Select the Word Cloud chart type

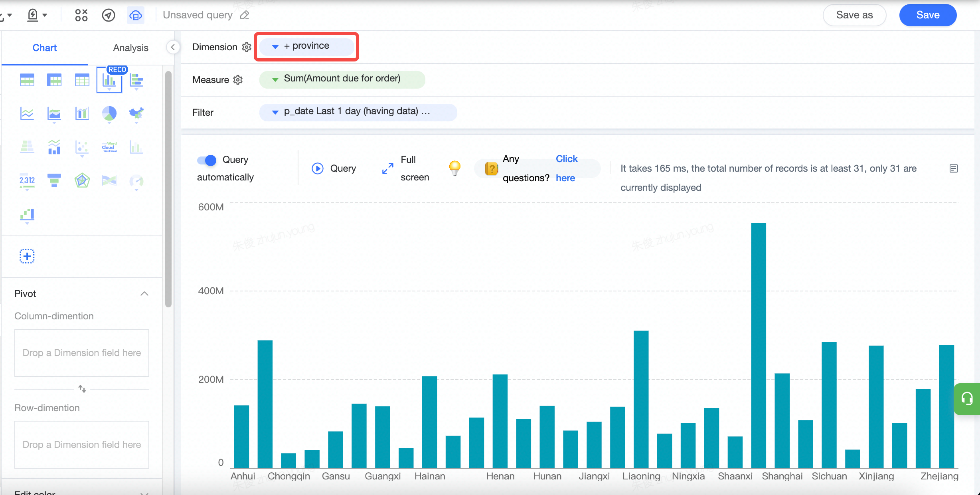coord(109,147)
